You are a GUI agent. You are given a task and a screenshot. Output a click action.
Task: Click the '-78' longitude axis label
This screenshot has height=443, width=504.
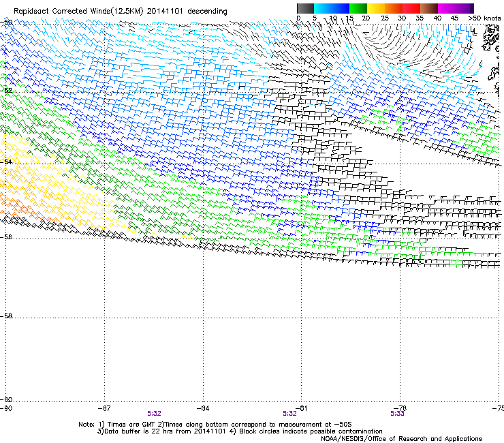(400, 408)
